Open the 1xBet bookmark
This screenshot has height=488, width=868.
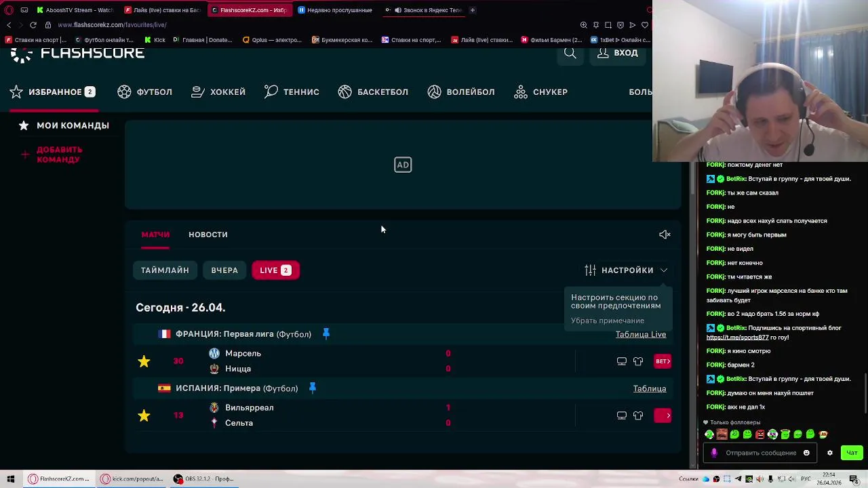(x=620, y=40)
